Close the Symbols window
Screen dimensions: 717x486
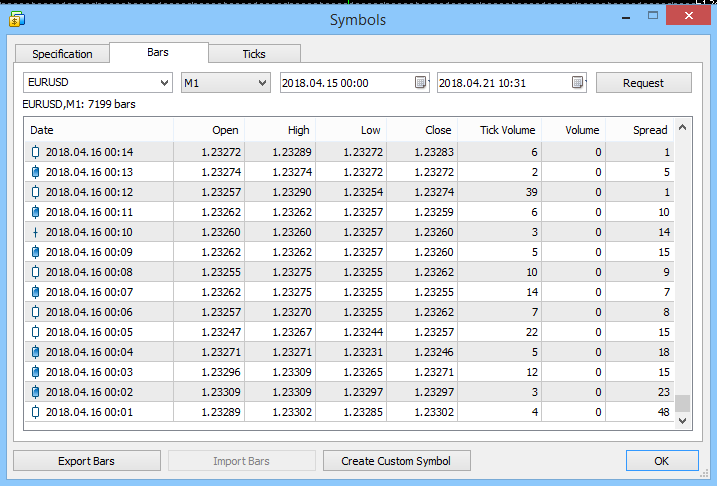[x=689, y=16]
